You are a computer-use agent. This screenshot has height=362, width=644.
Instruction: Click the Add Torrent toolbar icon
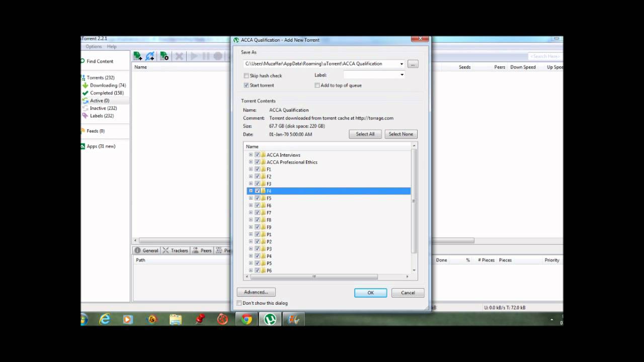(137, 56)
